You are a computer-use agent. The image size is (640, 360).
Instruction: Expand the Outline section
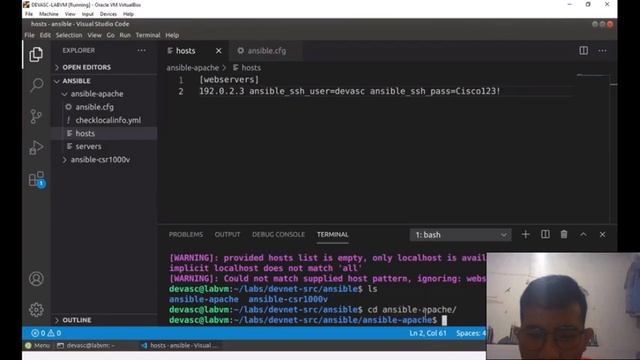pos(77,320)
